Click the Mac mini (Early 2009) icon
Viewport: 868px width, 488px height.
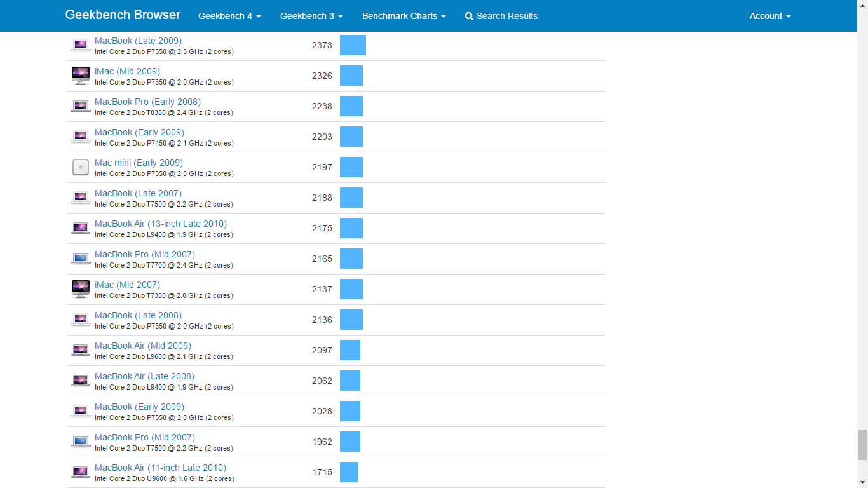[x=81, y=167]
